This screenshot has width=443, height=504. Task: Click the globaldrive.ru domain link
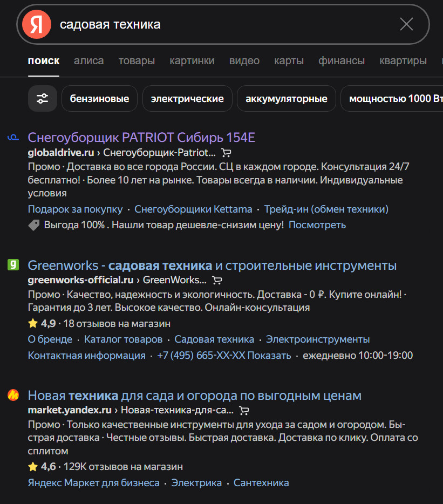pyautogui.click(x=61, y=152)
